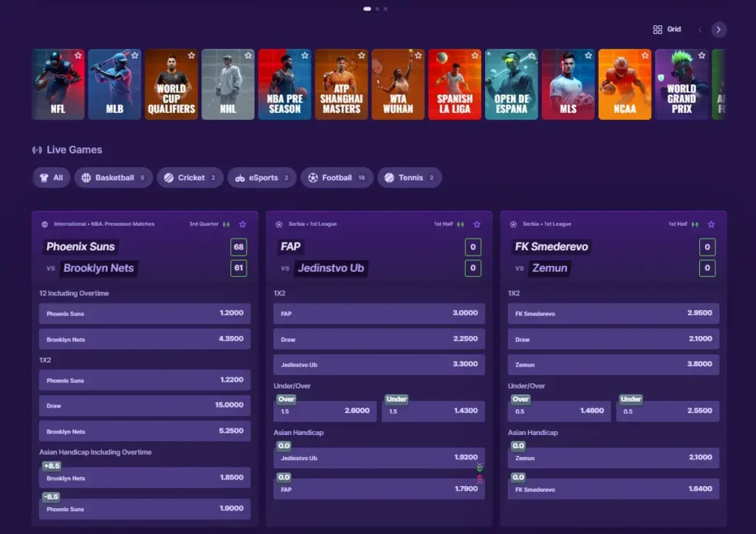Star the Spanish La Liga card
This screenshot has width=756, height=534.
(475, 55)
